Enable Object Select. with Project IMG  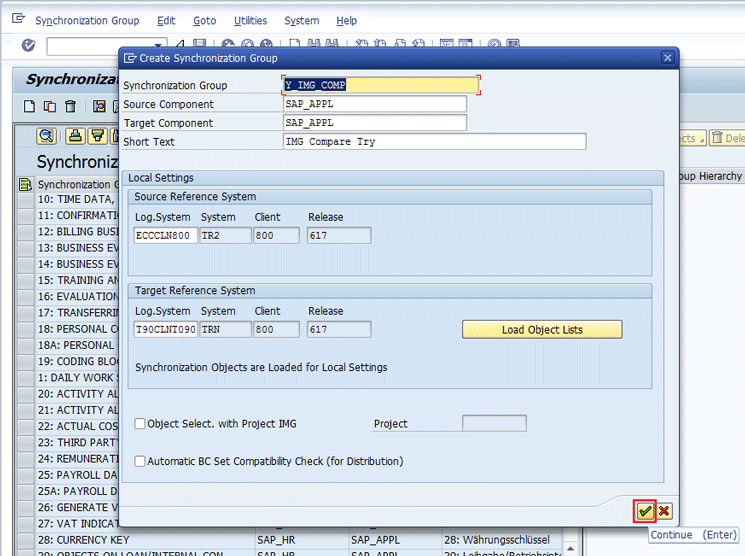coord(140,424)
